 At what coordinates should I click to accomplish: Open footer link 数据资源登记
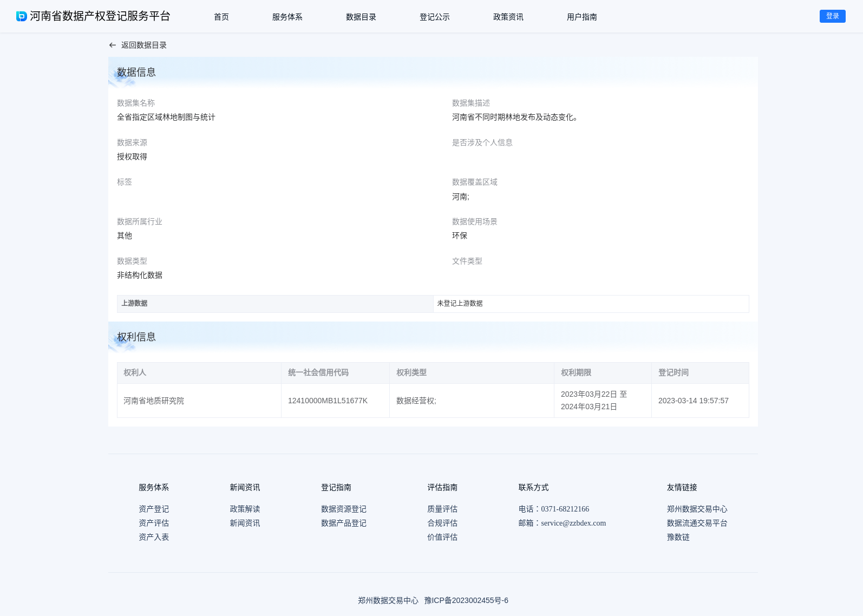[x=344, y=509]
